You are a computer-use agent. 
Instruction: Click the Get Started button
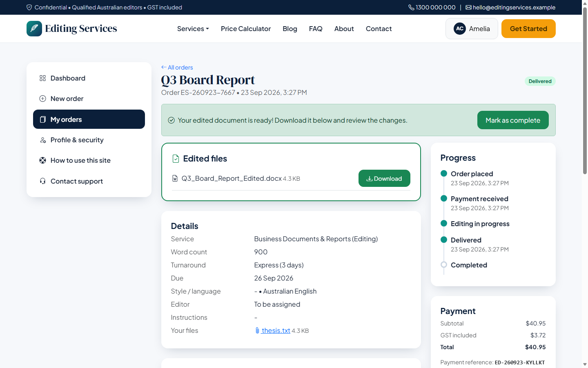point(528,29)
